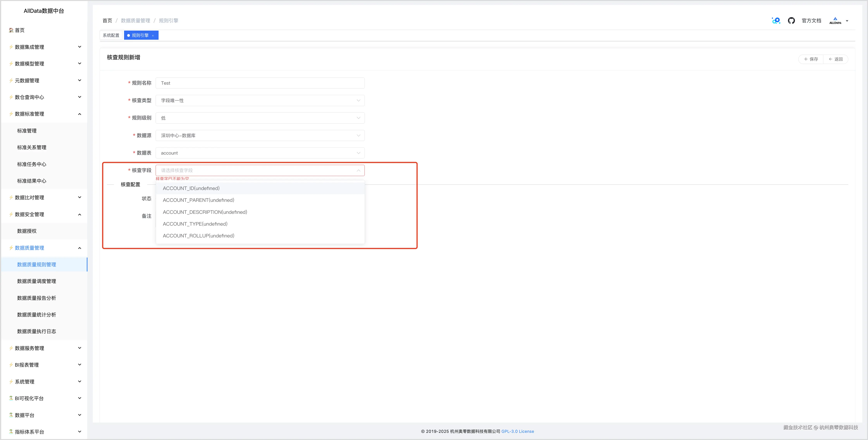
Task: Click the icon beside 指标体系平台
Action: [x=11, y=432]
